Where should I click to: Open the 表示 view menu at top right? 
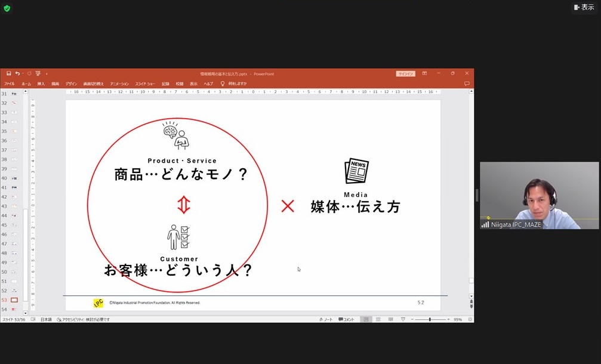click(x=584, y=7)
